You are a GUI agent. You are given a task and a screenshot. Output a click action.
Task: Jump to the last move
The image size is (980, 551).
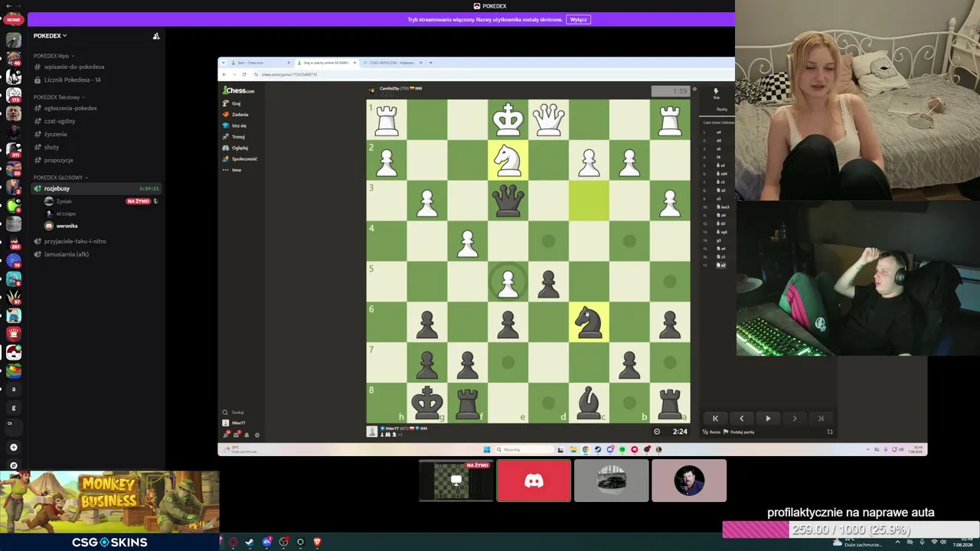tap(821, 419)
